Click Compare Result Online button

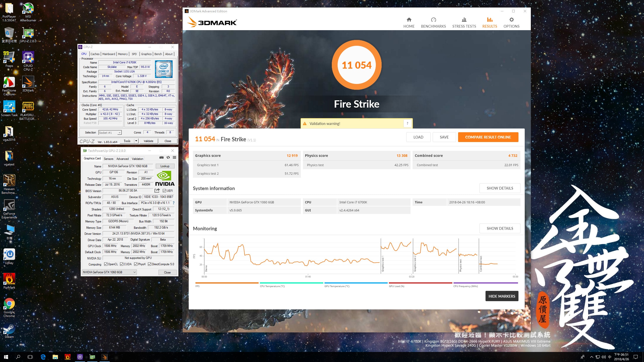(x=488, y=137)
